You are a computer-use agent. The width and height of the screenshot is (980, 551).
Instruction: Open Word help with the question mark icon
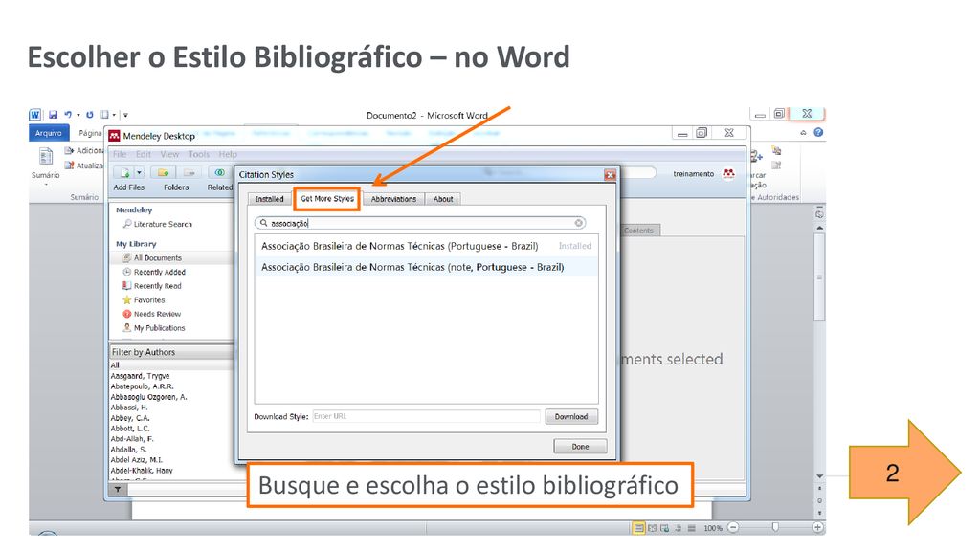tap(818, 132)
